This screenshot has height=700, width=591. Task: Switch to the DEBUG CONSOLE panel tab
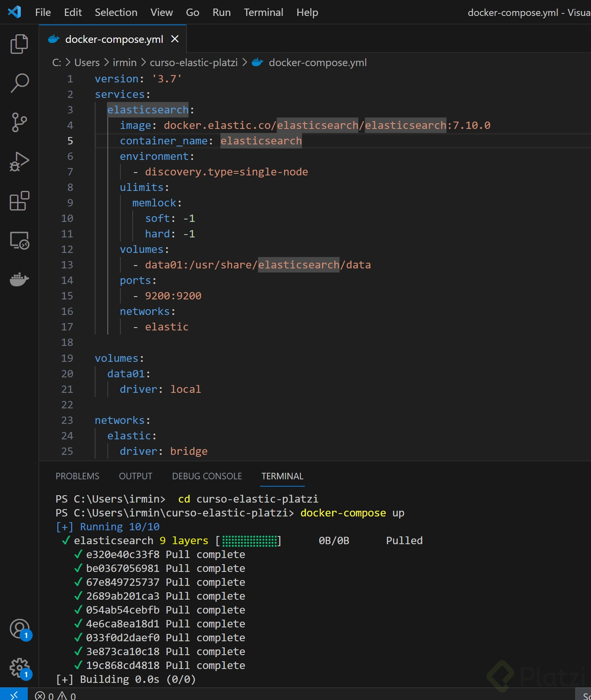pos(207,476)
